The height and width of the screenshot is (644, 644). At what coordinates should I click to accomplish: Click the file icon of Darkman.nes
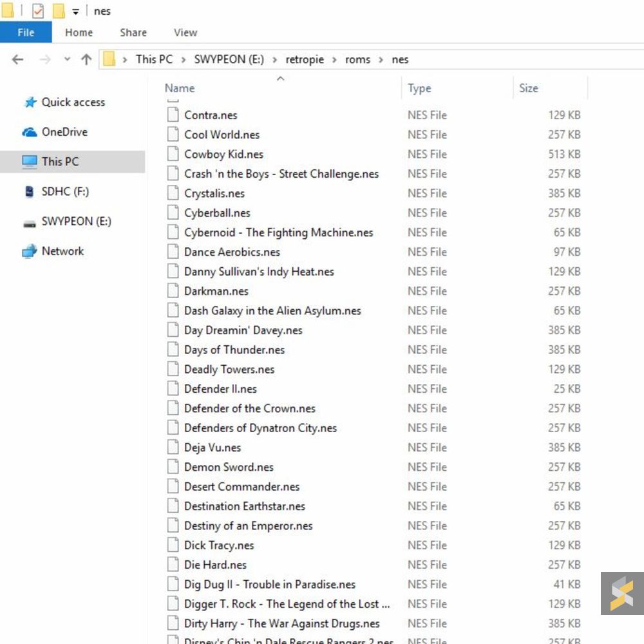[173, 291]
